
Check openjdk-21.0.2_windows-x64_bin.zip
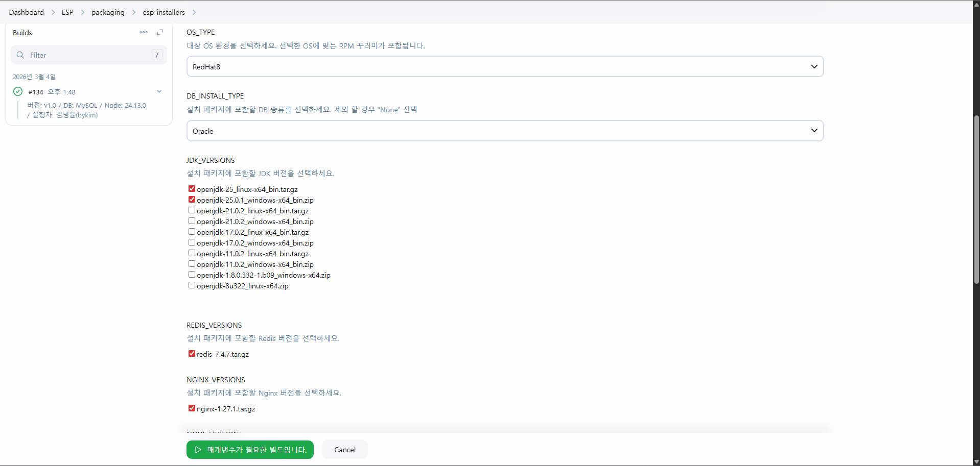(x=192, y=221)
